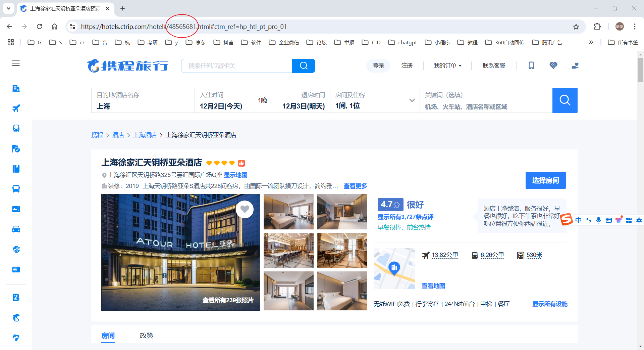Click the 携程旅行 logo
The image size is (644, 350).
click(128, 66)
